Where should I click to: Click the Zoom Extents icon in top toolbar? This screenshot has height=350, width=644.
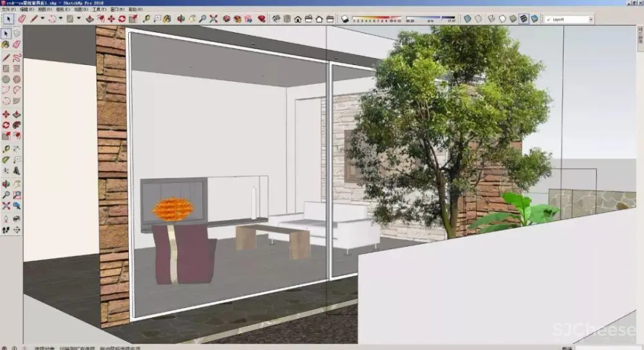214,19
